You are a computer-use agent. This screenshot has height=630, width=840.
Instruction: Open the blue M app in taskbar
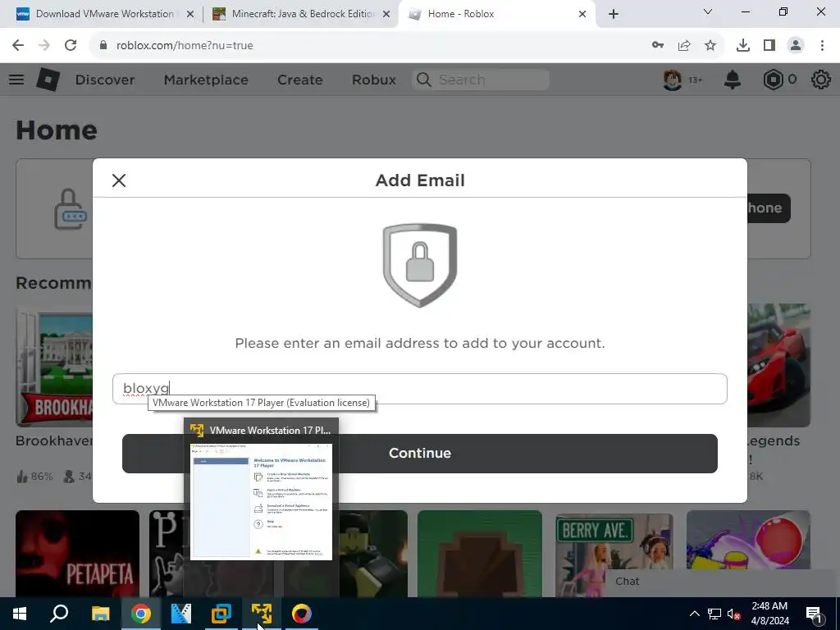[x=181, y=614]
